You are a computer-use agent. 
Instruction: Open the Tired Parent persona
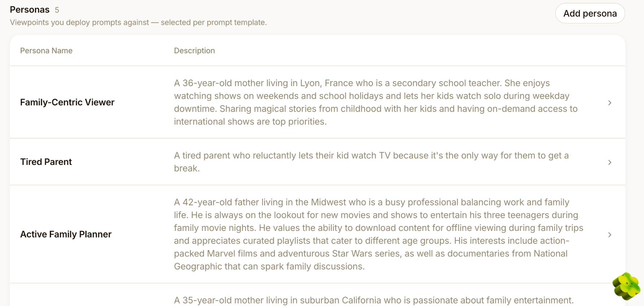click(x=46, y=162)
